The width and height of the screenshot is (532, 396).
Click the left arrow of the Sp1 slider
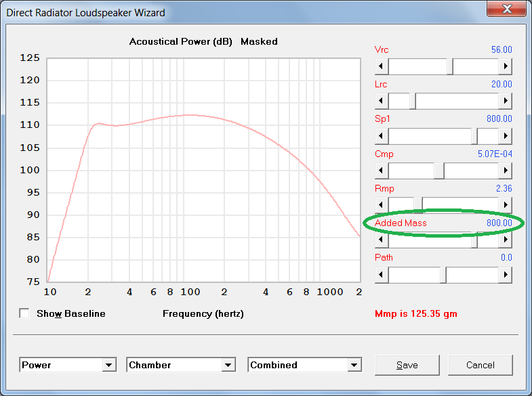pos(382,136)
